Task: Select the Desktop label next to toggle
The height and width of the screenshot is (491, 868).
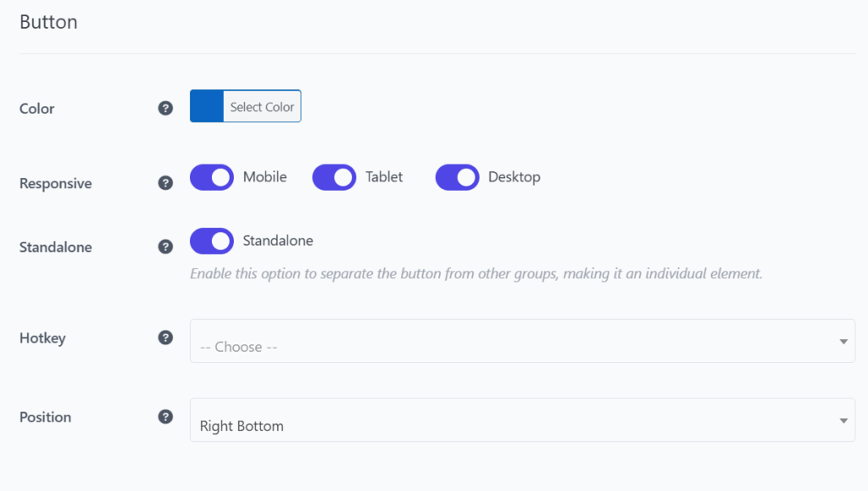Action: (x=515, y=177)
